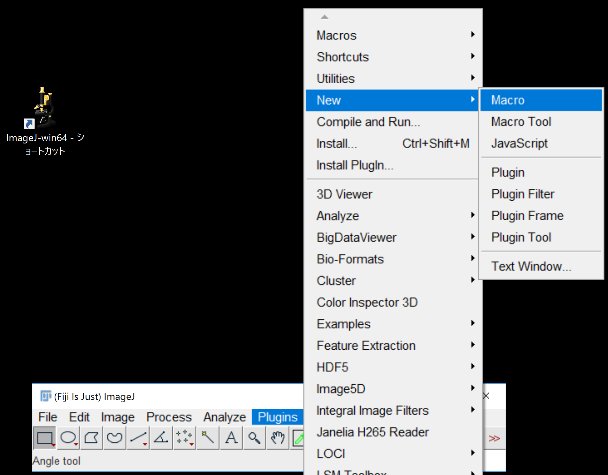Open Janelia H265 Reader

394,432
